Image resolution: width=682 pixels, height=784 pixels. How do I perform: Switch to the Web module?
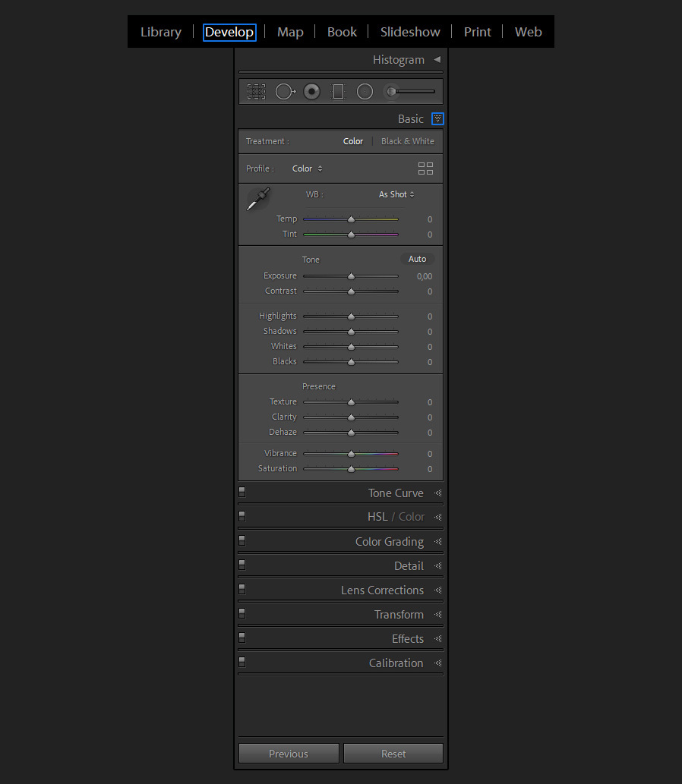point(529,32)
